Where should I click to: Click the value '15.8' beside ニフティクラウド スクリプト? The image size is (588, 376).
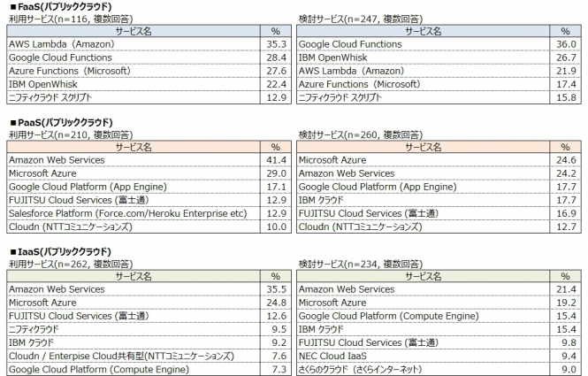click(566, 97)
